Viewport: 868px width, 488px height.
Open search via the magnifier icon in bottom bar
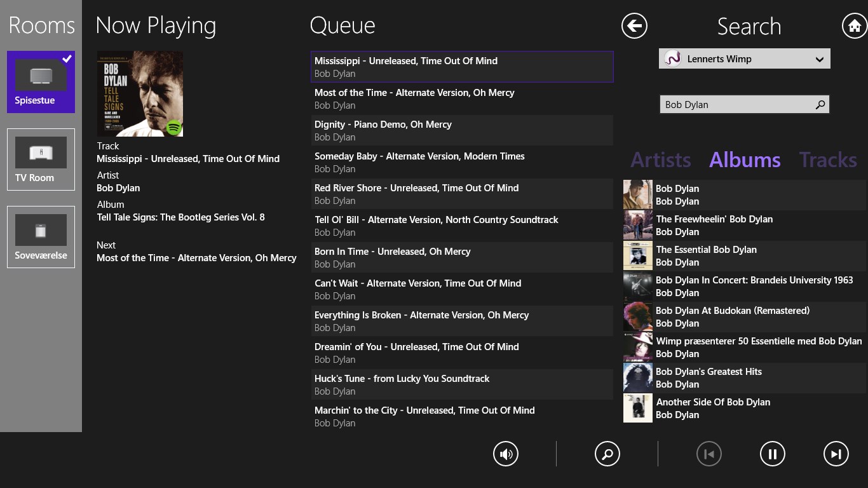pos(607,454)
